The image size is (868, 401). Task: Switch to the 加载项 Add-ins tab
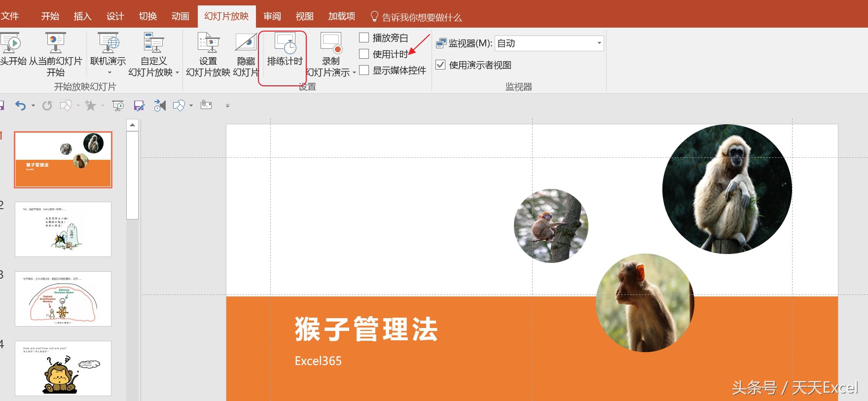pyautogui.click(x=342, y=16)
